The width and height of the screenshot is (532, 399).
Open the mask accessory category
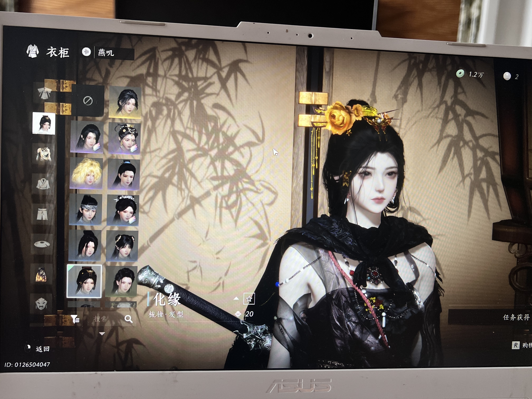[x=41, y=304]
